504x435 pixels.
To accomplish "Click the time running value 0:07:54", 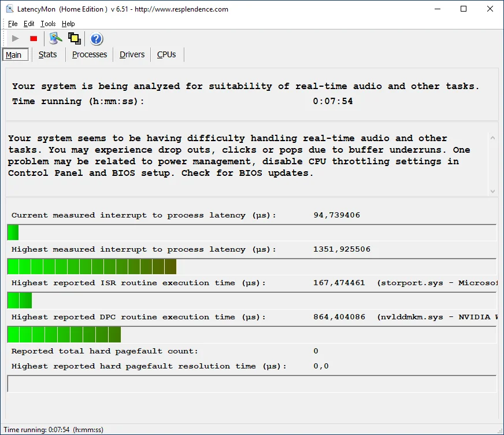I will [x=333, y=101].
